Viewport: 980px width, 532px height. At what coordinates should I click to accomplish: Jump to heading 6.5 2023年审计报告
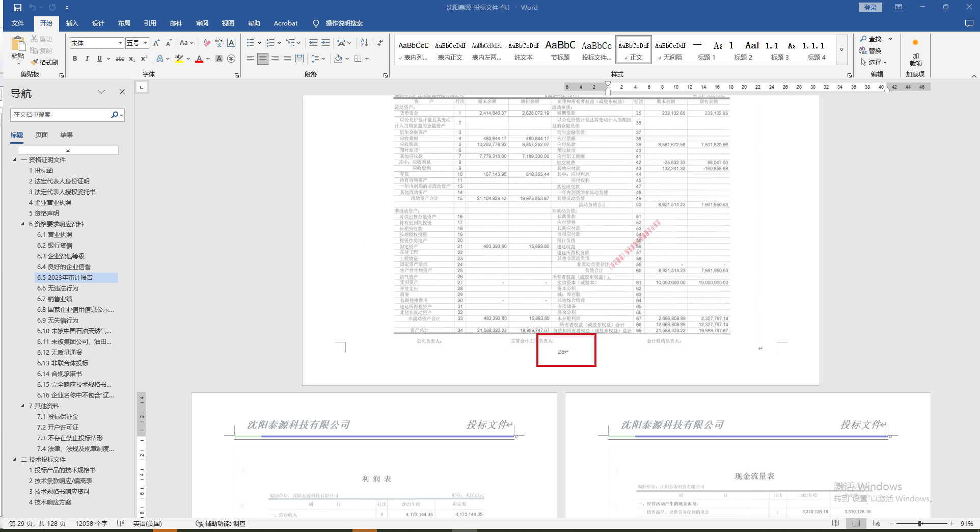click(x=76, y=278)
